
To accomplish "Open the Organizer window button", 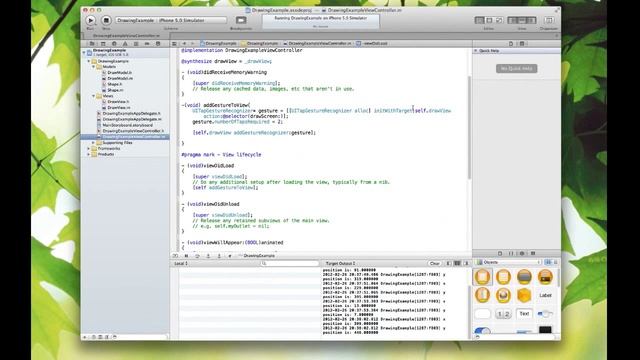I will click(549, 20).
